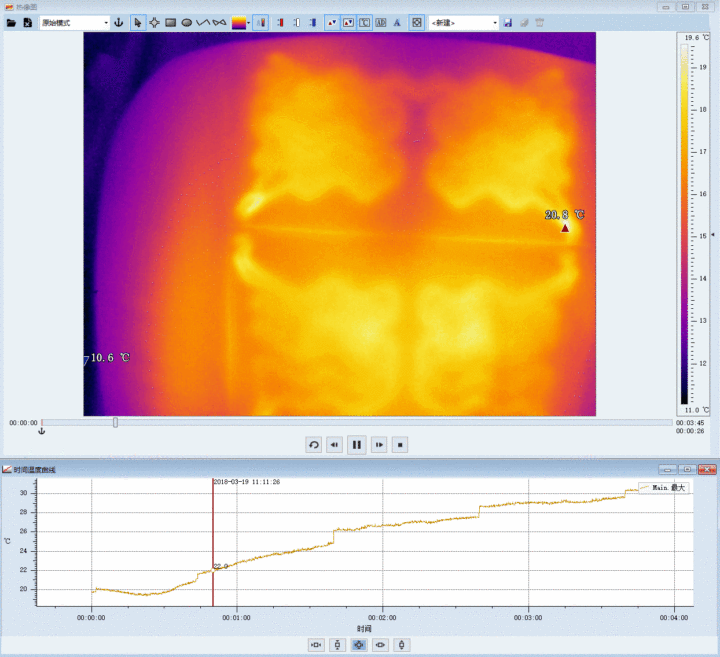
Task: Select the polyline measurement tool
Action: (202, 22)
